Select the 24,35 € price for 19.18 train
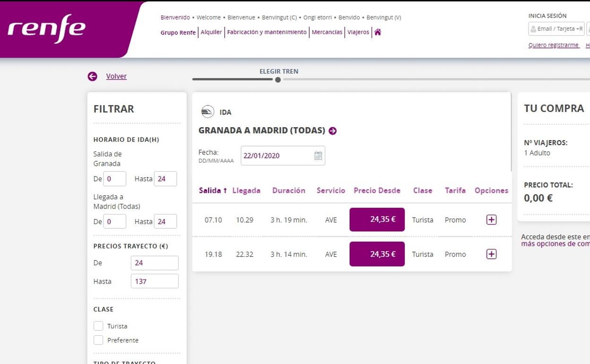The height and width of the screenshot is (364, 590). click(x=377, y=254)
